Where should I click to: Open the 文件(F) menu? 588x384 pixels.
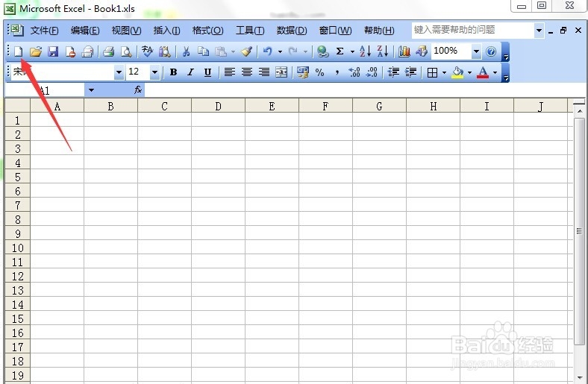pos(44,31)
